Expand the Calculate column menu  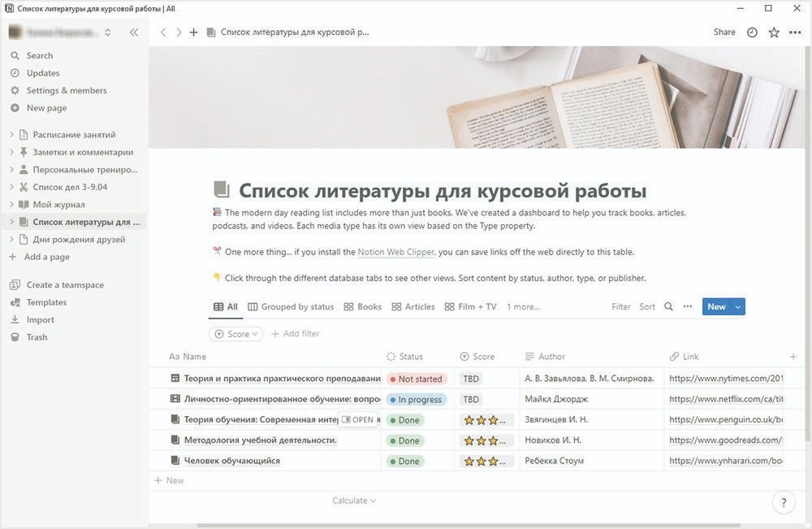pos(354,501)
